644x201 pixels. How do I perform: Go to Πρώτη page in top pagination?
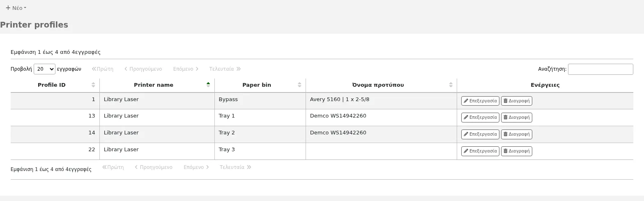click(103, 69)
